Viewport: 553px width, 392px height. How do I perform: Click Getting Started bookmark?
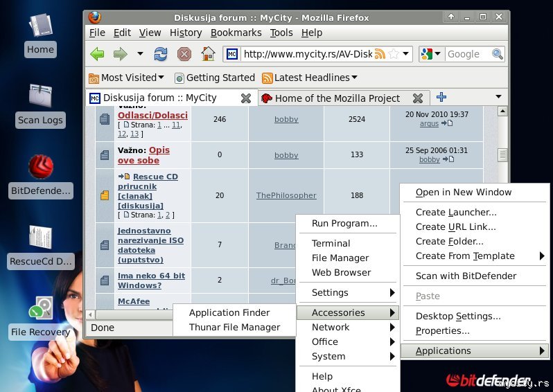[x=215, y=78]
